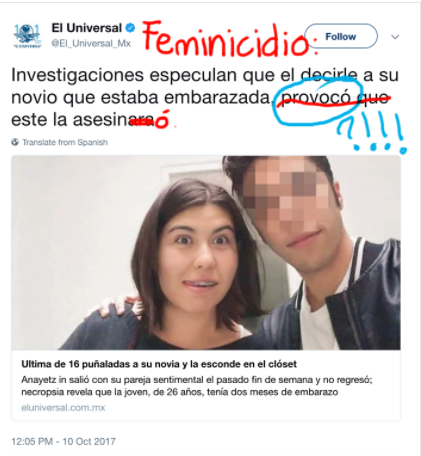Open the El Universal display name
The height and width of the screenshot is (456, 421).
point(87,28)
